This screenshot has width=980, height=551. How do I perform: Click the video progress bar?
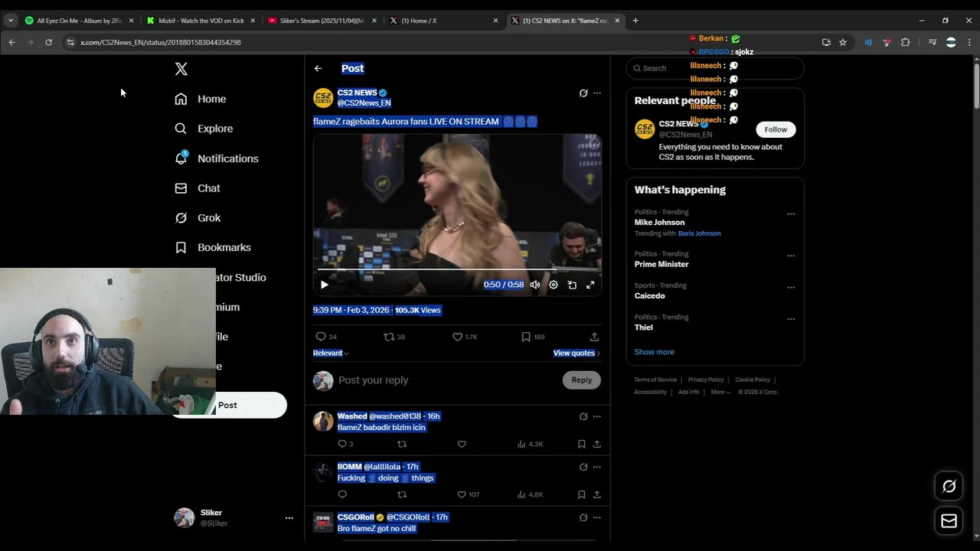pos(457,270)
